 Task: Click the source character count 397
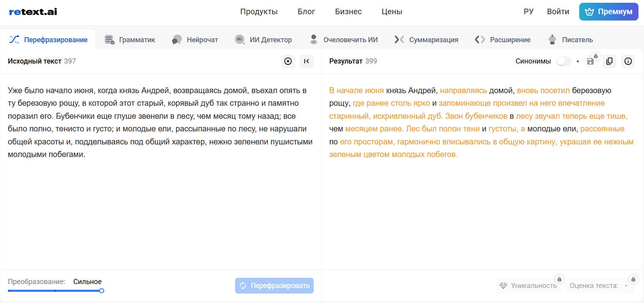tap(70, 61)
